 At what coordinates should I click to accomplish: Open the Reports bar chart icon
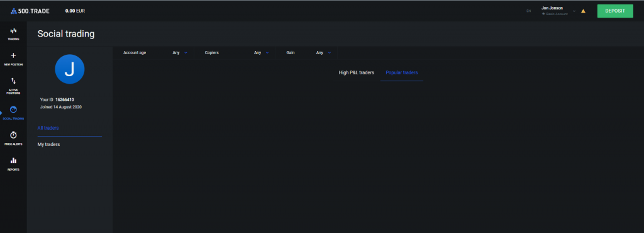pos(13,161)
